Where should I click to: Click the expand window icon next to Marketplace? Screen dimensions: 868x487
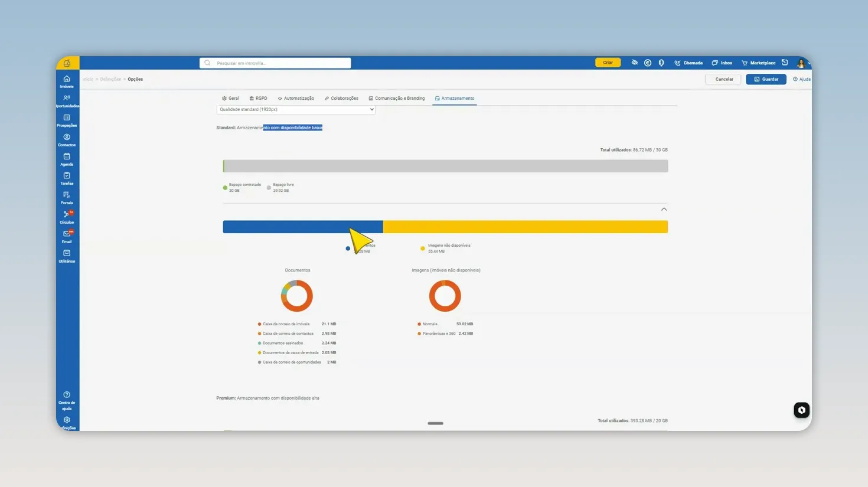point(785,63)
